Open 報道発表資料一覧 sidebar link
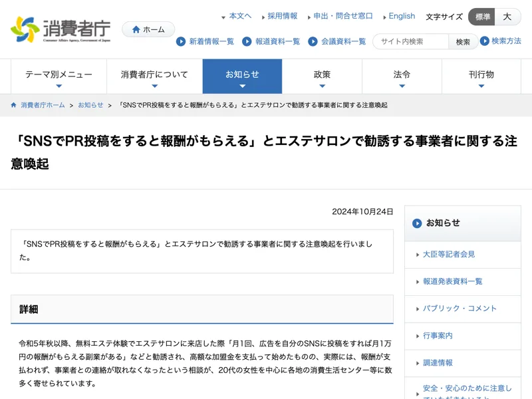This screenshot has height=399, width=532. (x=452, y=281)
